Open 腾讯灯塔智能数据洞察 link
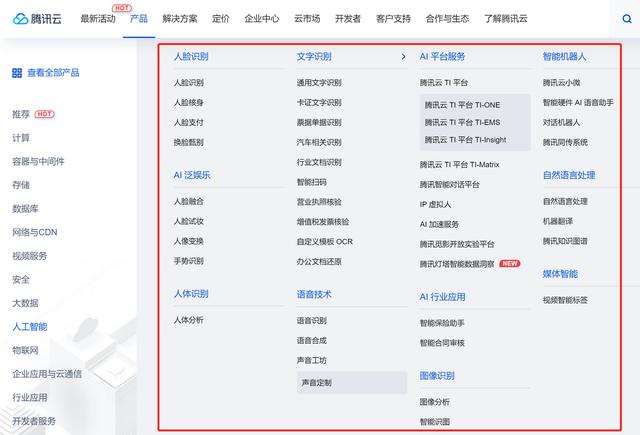 pos(457,264)
